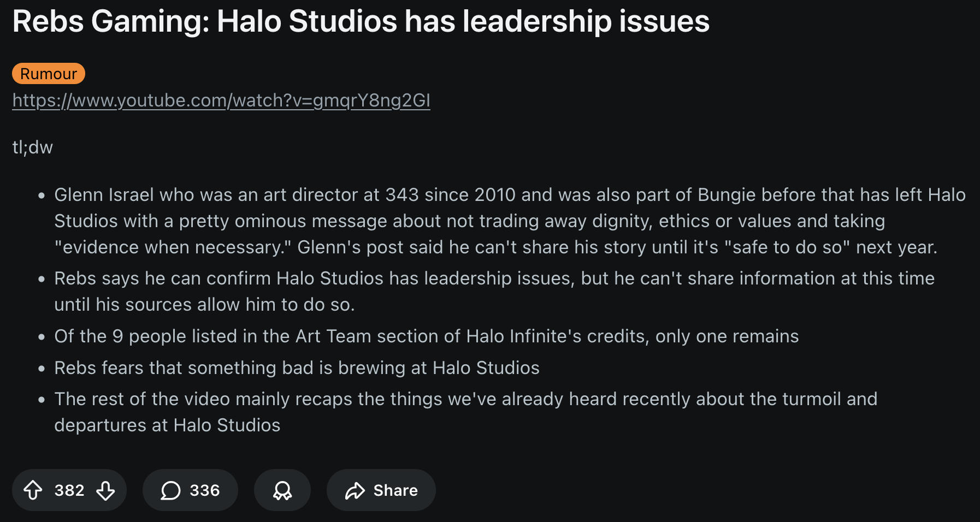980x522 pixels.
Task: Click the Share label text
Action: pyautogui.click(x=395, y=490)
